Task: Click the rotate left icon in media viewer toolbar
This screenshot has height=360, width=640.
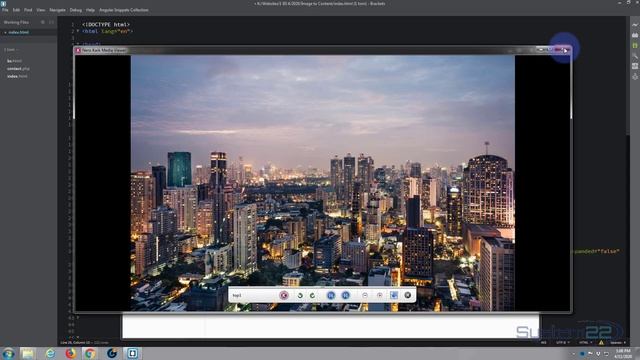Action: click(x=300, y=295)
